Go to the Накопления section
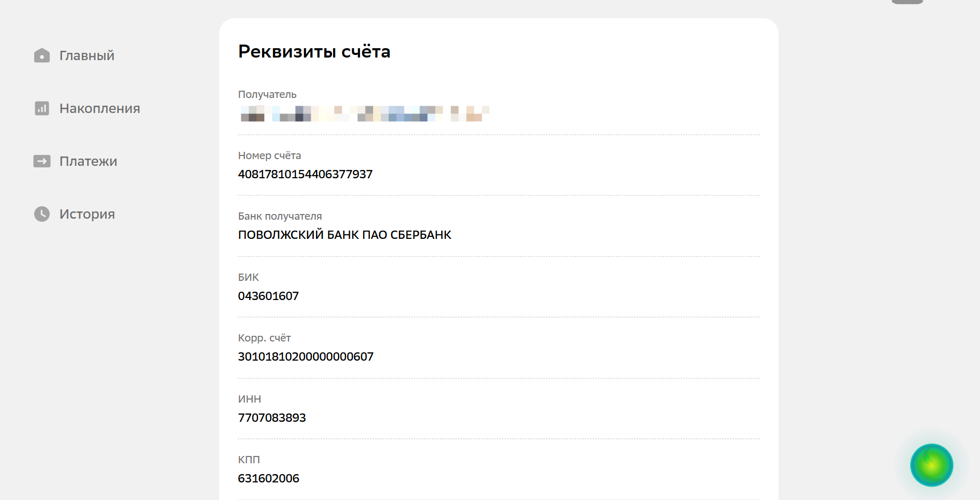Viewport: 980px width, 500px height. click(99, 108)
